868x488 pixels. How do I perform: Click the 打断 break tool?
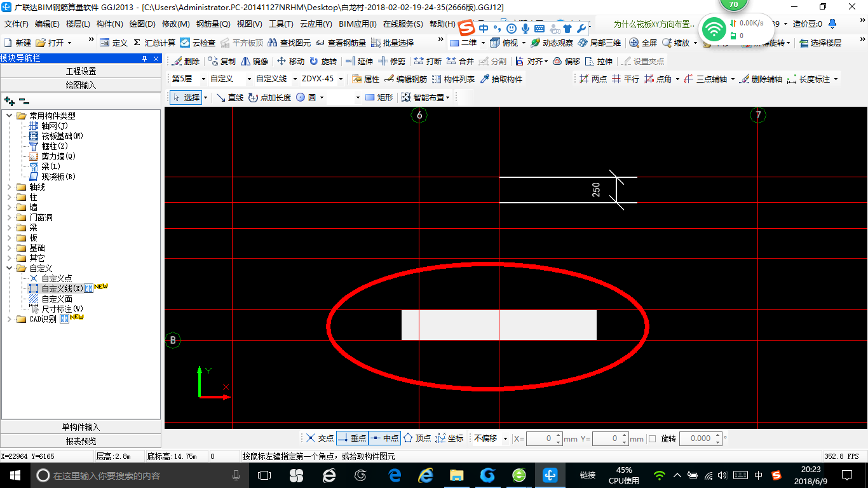(428, 62)
